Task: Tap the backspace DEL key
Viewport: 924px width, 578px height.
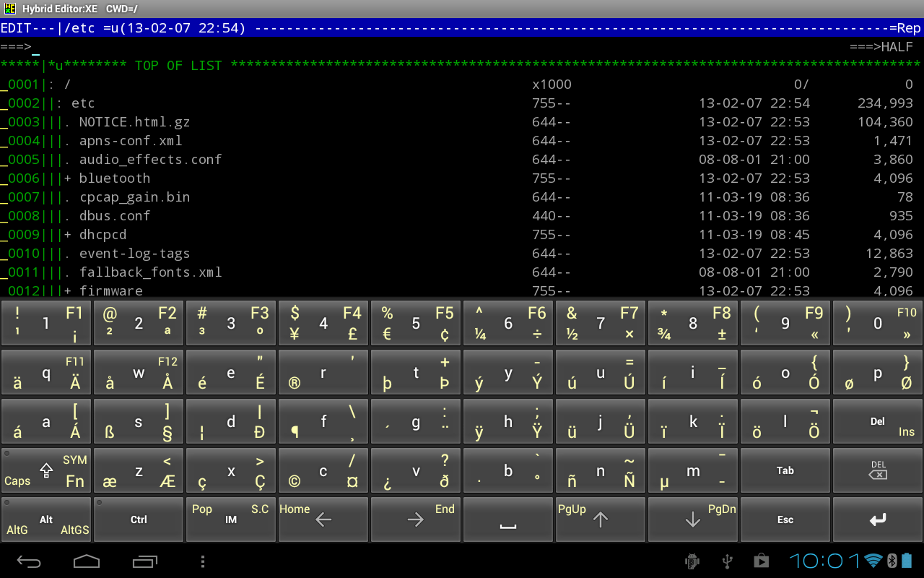Action: pos(878,470)
